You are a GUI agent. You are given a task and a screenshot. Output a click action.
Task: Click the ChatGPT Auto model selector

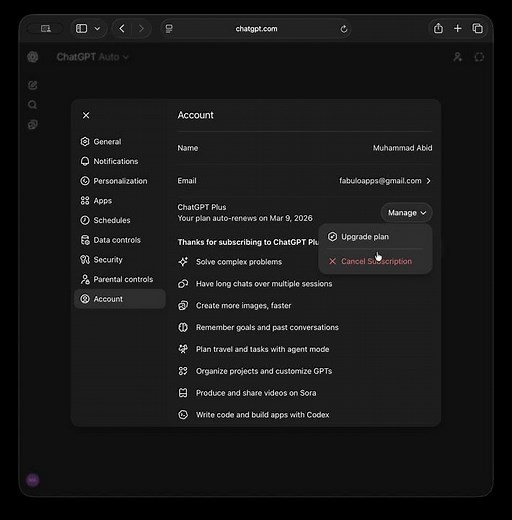tap(92, 57)
